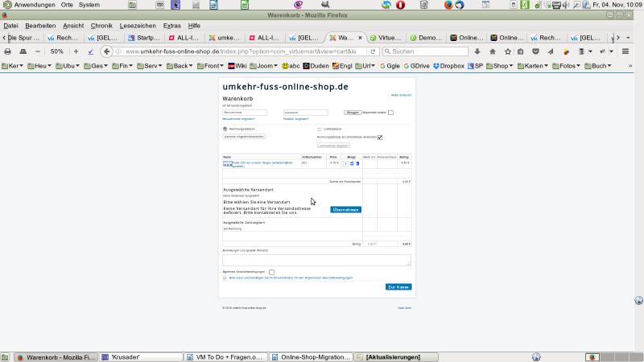Click the Zur Kasse button
Screen dimensions: 644x362
click(398, 287)
